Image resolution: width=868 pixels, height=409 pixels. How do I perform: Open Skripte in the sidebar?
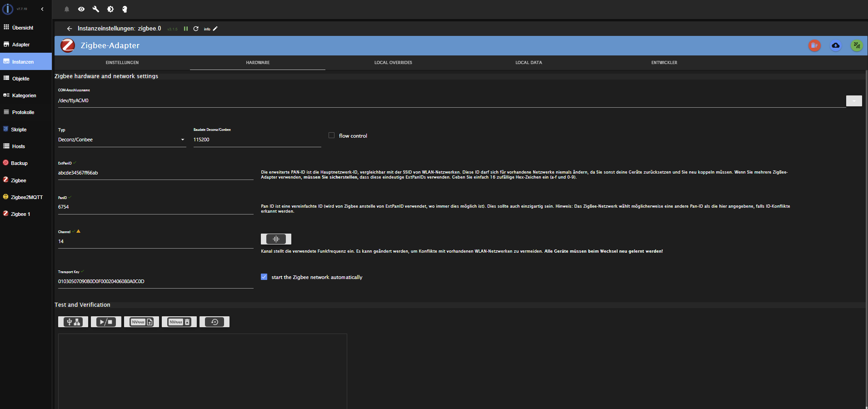tap(26, 130)
